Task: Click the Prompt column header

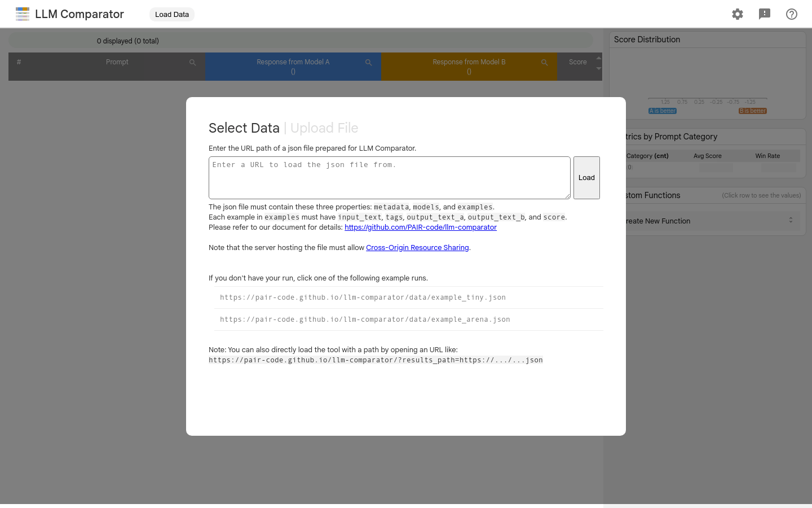Action: point(117,62)
